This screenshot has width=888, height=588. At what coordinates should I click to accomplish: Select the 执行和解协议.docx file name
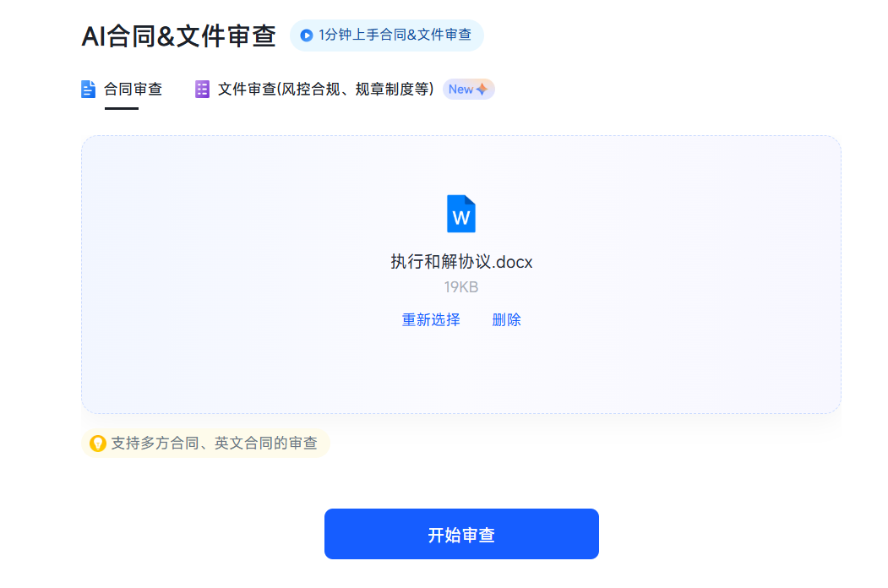point(461,262)
